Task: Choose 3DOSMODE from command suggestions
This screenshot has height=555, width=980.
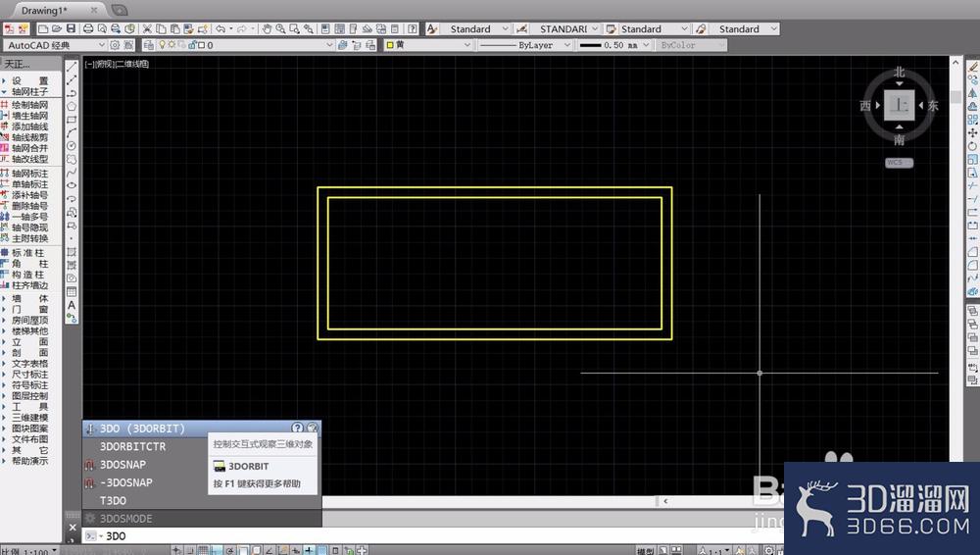Action: pyautogui.click(x=126, y=519)
